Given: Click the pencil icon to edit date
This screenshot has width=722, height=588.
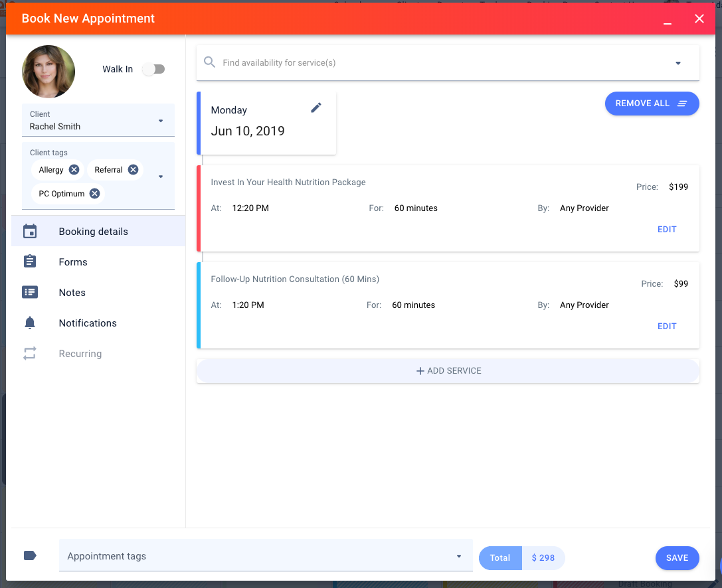Looking at the screenshot, I should point(316,108).
